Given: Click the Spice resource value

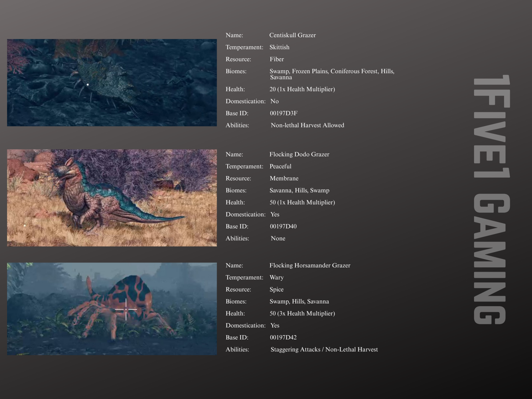Looking at the screenshot, I should [277, 290].
